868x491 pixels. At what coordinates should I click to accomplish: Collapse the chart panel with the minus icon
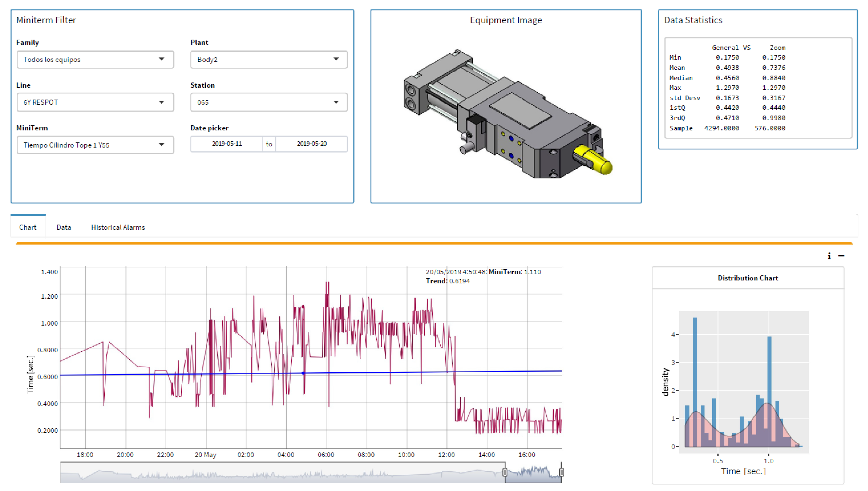tap(841, 256)
